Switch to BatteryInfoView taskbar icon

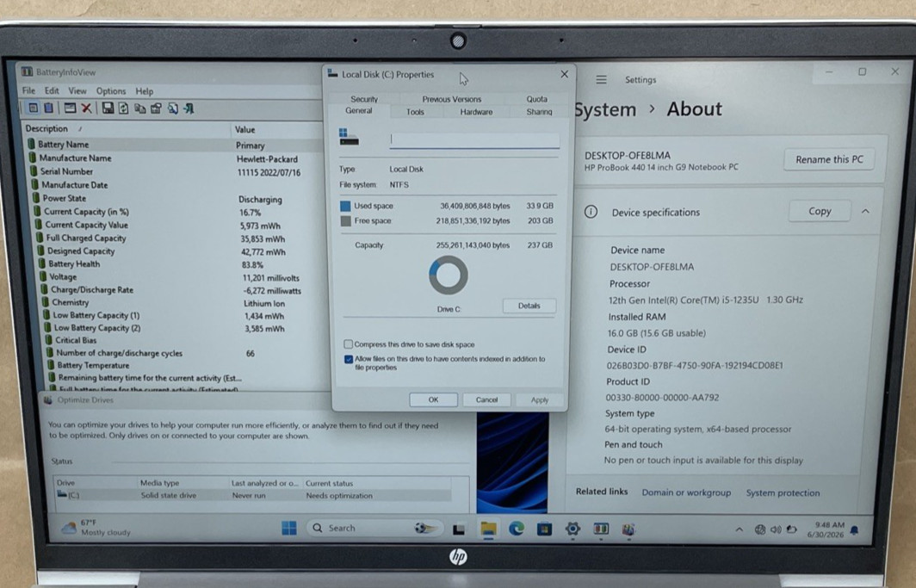click(601, 529)
